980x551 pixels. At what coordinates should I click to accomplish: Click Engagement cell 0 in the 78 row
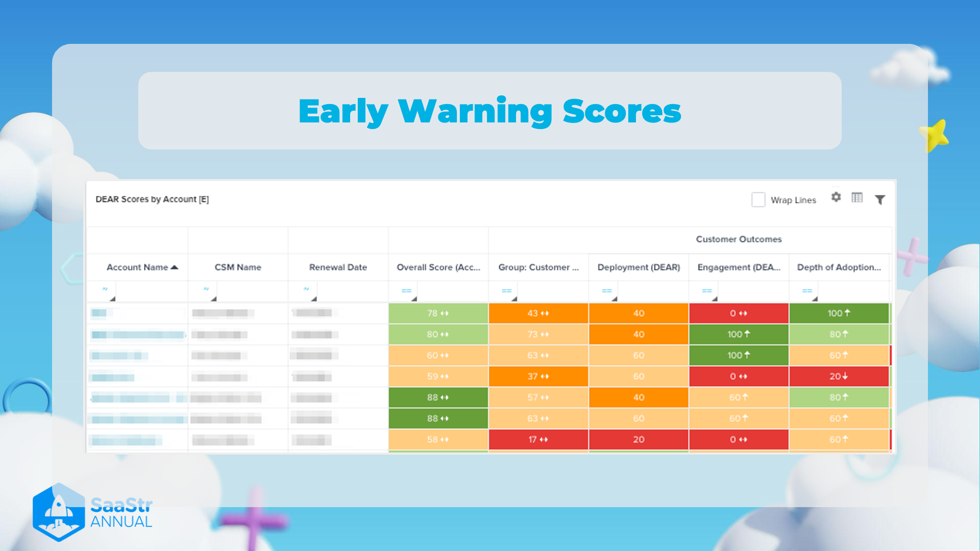[739, 313]
